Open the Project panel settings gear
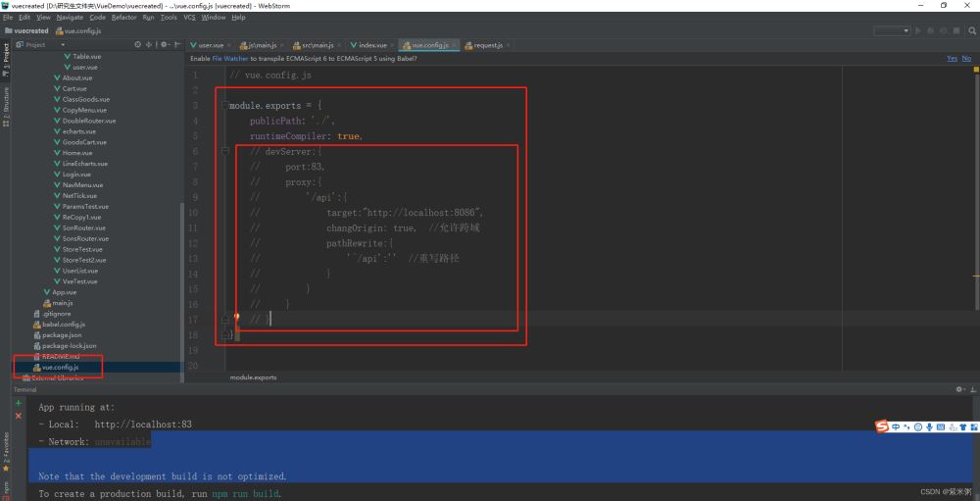The width and height of the screenshot is (980, 501). 164,44
